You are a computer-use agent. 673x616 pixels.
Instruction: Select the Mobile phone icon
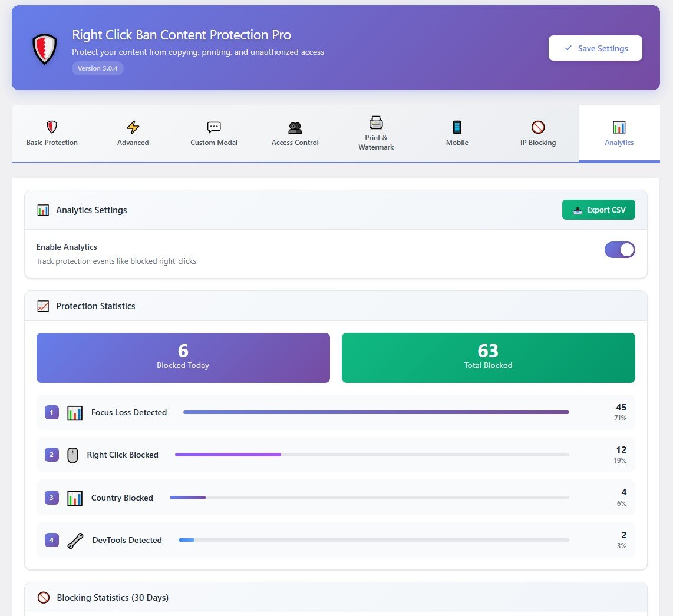[x=457, y=125]
